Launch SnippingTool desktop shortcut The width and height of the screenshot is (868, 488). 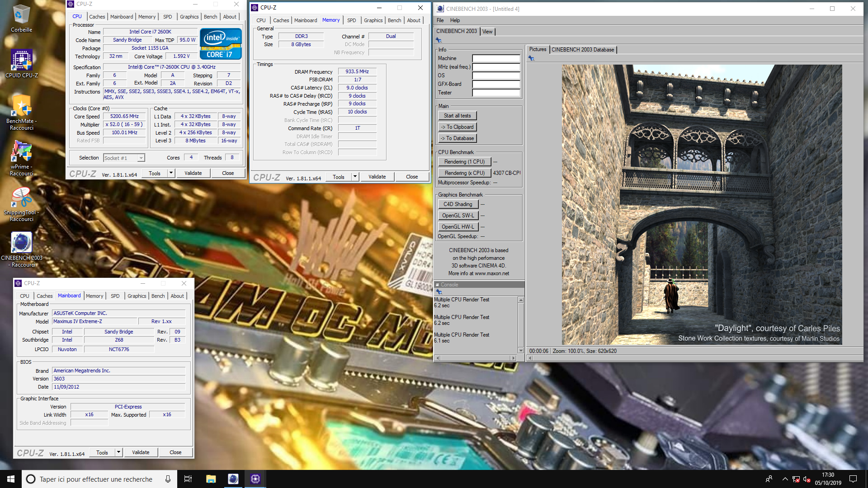(21, 204)
